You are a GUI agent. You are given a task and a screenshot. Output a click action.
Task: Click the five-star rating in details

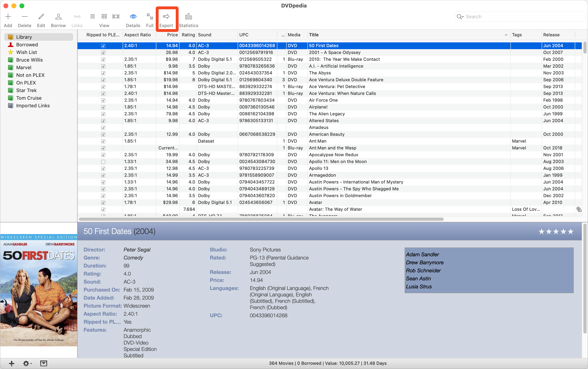pos(556,232)
